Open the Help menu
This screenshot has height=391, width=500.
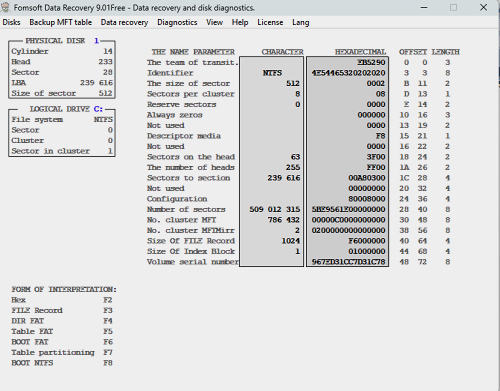pos(240,22)
